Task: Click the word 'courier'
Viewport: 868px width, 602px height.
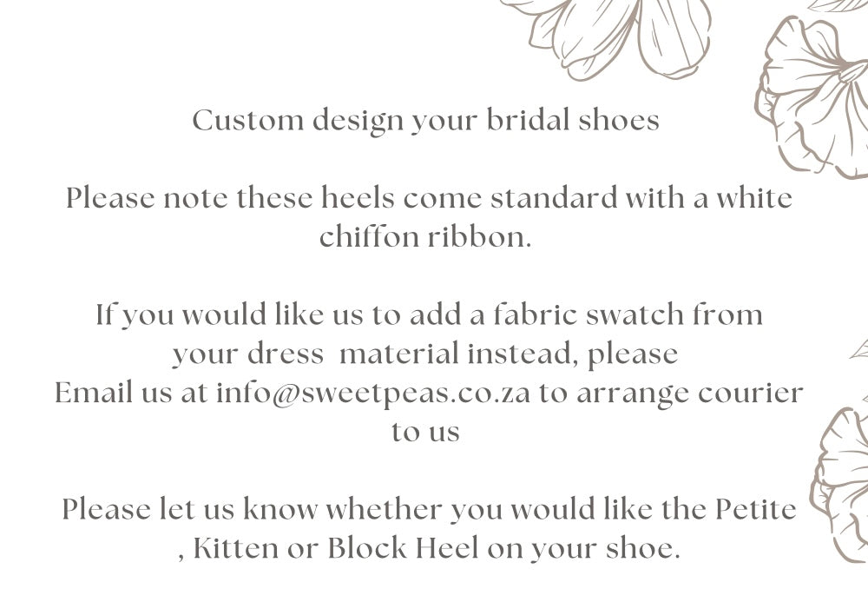Action: 750,394
